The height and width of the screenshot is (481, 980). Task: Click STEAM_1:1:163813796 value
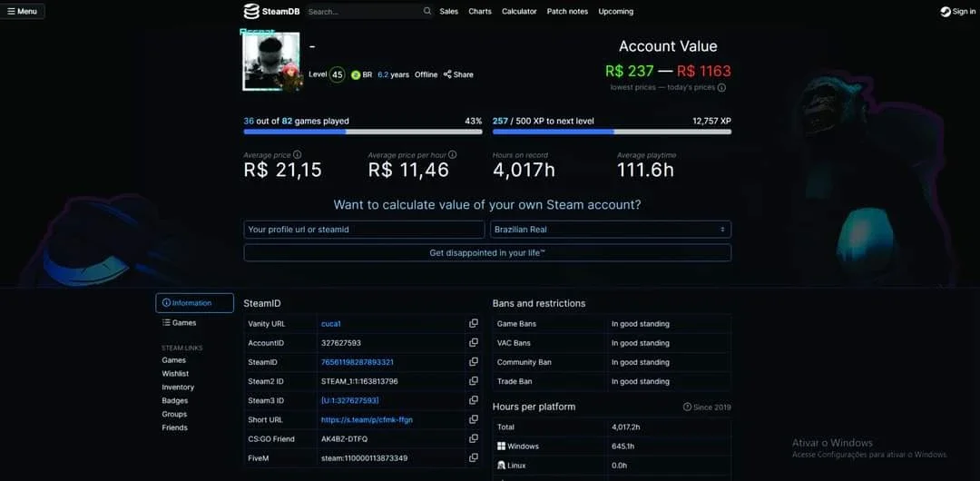(x=359, y=381)
